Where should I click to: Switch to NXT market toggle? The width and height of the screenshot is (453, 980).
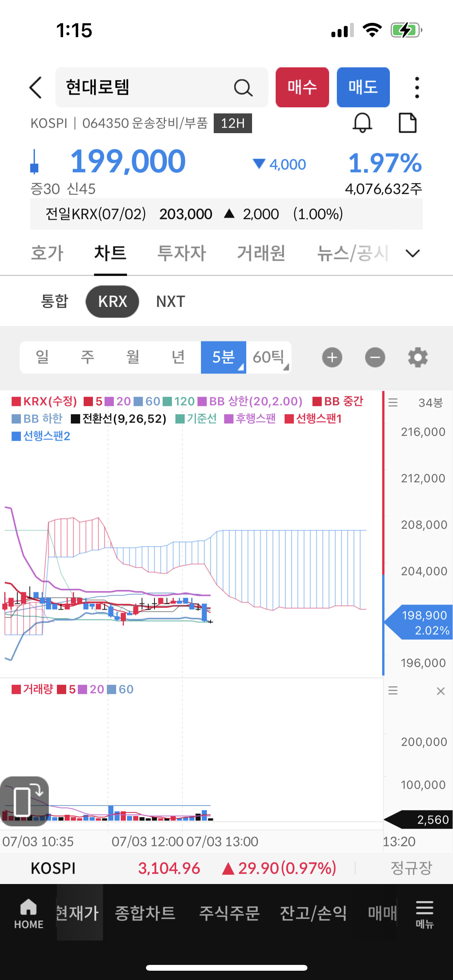(x=170, y=302)
